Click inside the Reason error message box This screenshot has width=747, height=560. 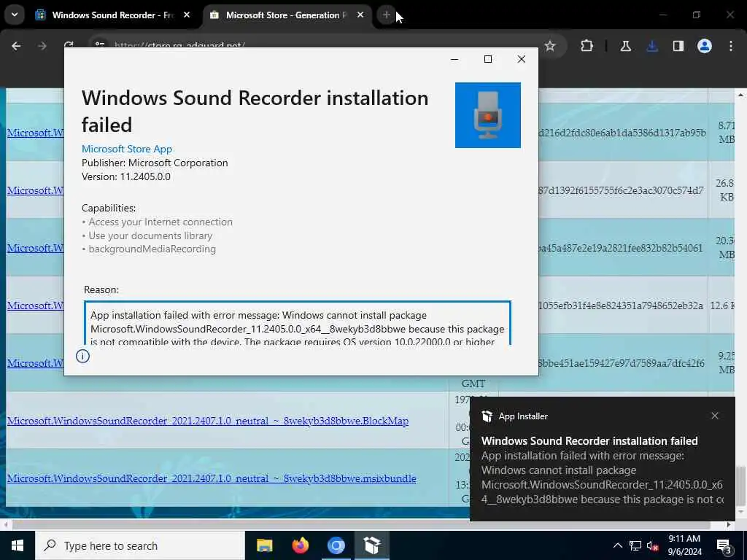(298, 323)
